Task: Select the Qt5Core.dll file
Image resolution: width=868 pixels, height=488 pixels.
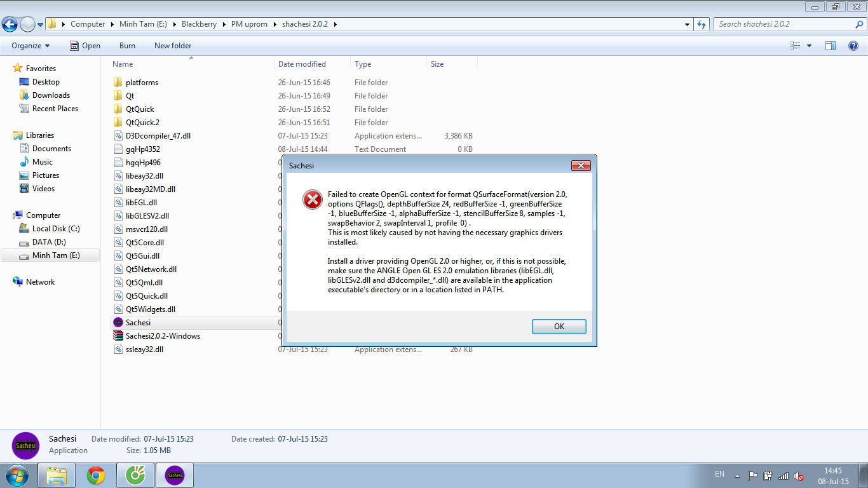Action: [145, 243]
